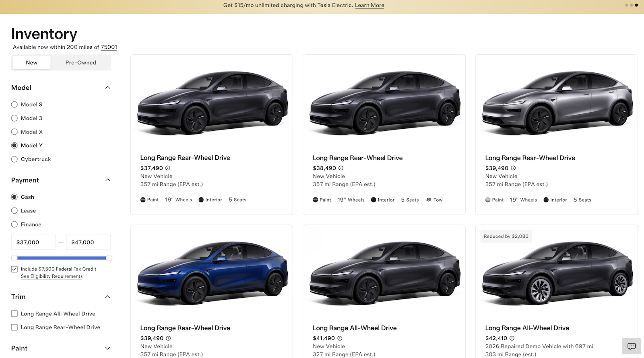Collapse the Model filter section
644x358 pixels.
tap(107, 88)
